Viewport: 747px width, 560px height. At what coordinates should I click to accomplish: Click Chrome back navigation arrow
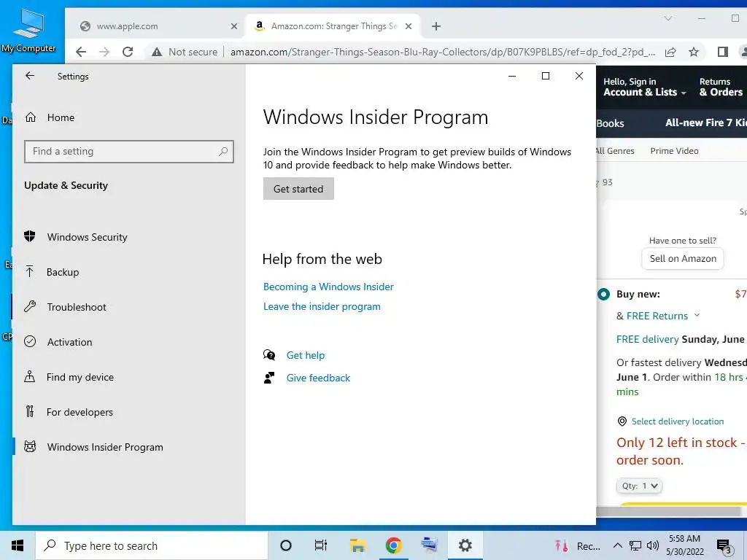(81, 52)
